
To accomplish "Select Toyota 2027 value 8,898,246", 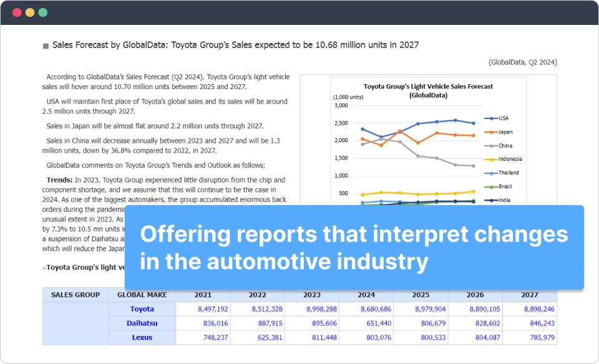I will click(539, 309).
